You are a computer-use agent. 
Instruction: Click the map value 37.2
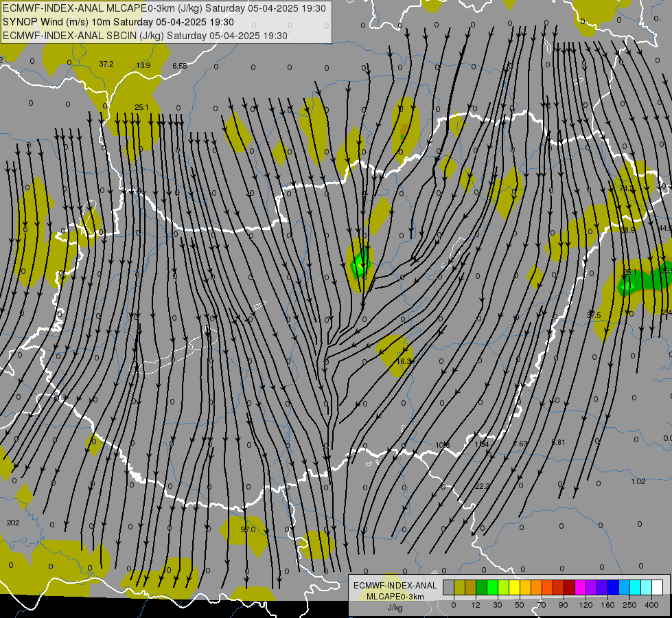click(x=106, y=64)
